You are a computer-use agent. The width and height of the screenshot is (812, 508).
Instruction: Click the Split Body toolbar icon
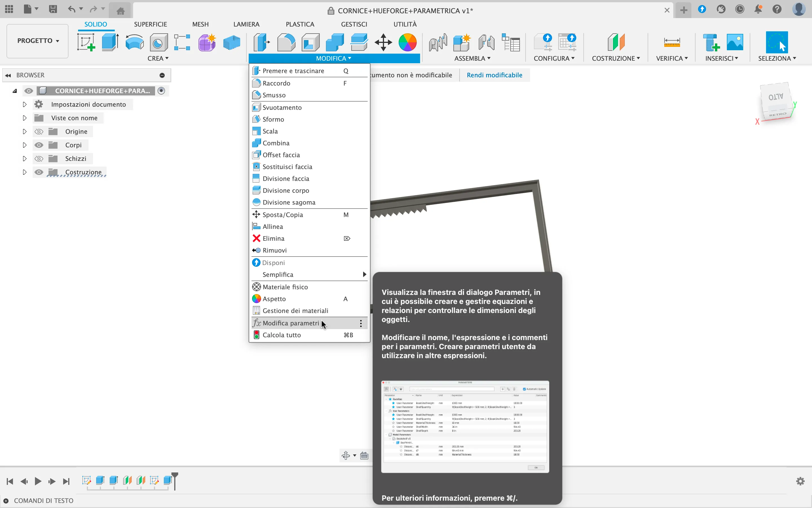(359, 43)
